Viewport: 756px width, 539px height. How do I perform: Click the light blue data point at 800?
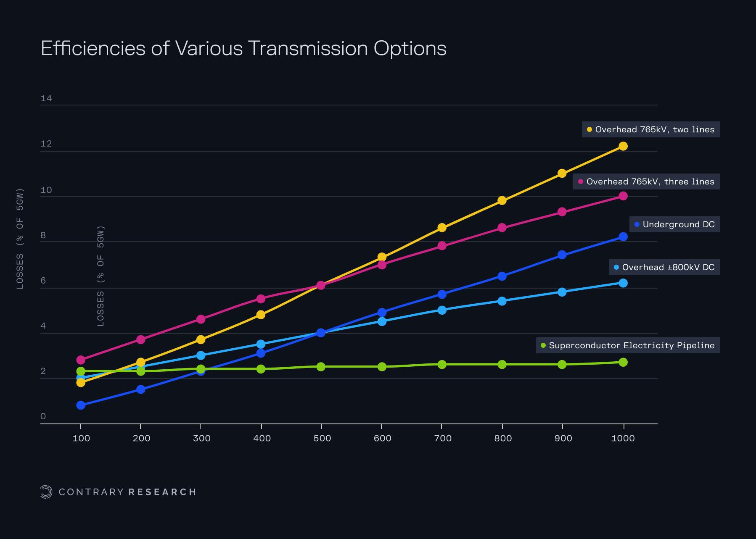click(x=502, y=301)
